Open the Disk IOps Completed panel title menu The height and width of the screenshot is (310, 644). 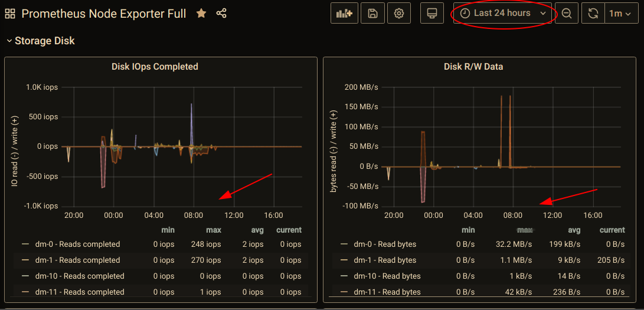point(155,67)
